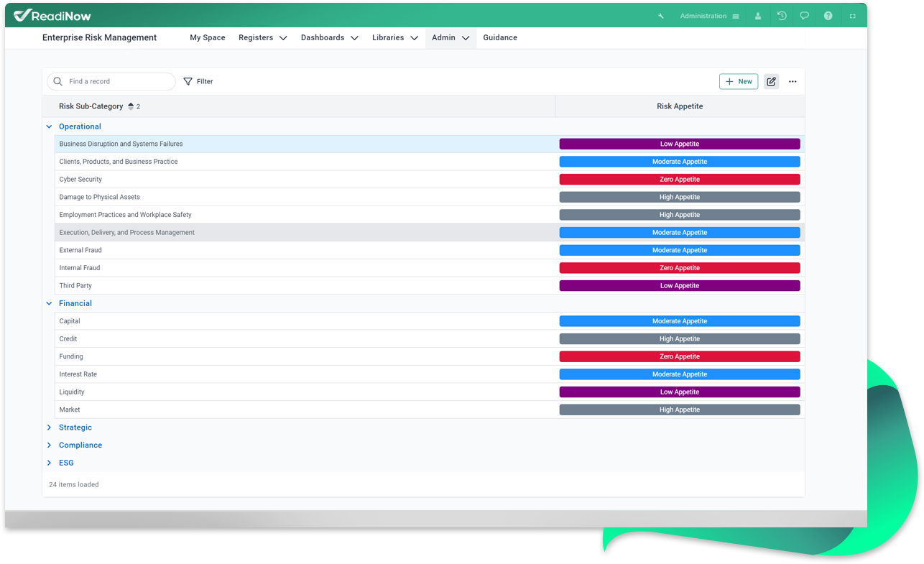This screenshot has width=924, height=564.
Task: Open the user profile icon
Action: point(758,16)
